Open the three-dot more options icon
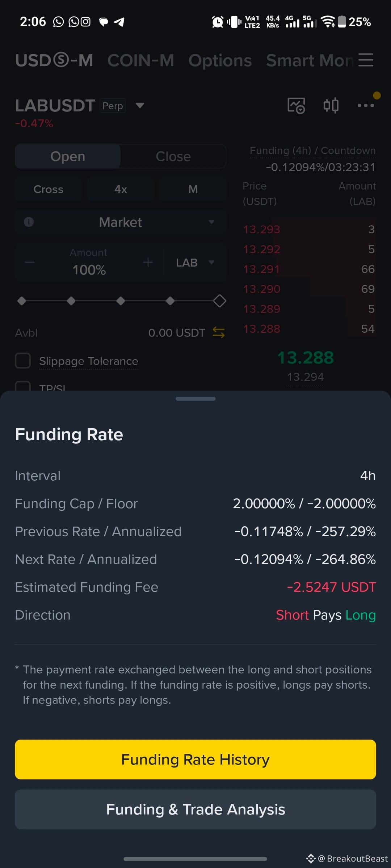391x868 pixels. click(366, 106)
